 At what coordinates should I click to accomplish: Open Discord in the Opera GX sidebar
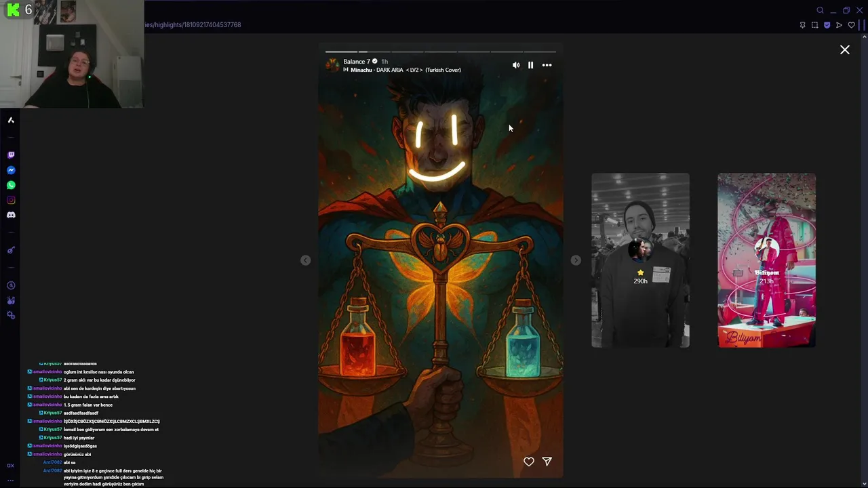[x=11, y=215]
